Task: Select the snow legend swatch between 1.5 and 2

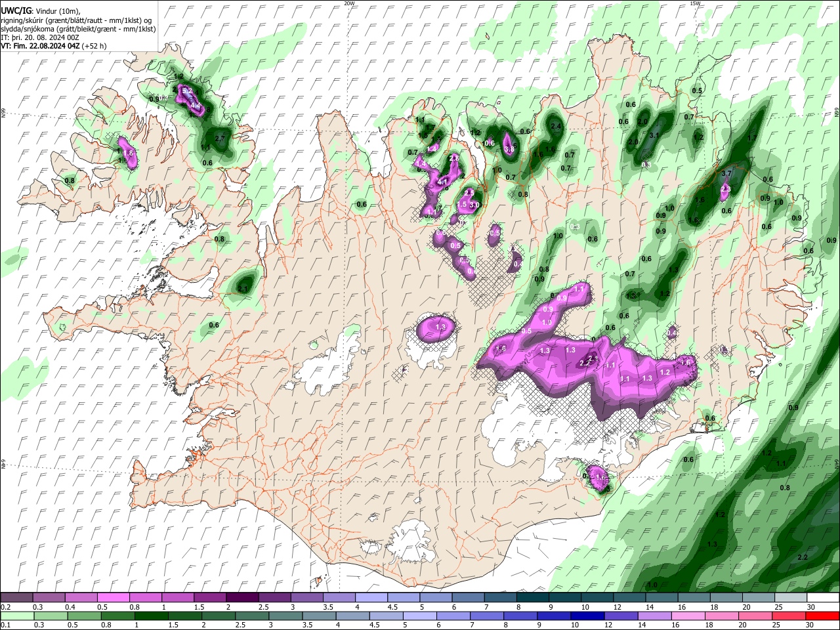Action: (x=209, y=598)
